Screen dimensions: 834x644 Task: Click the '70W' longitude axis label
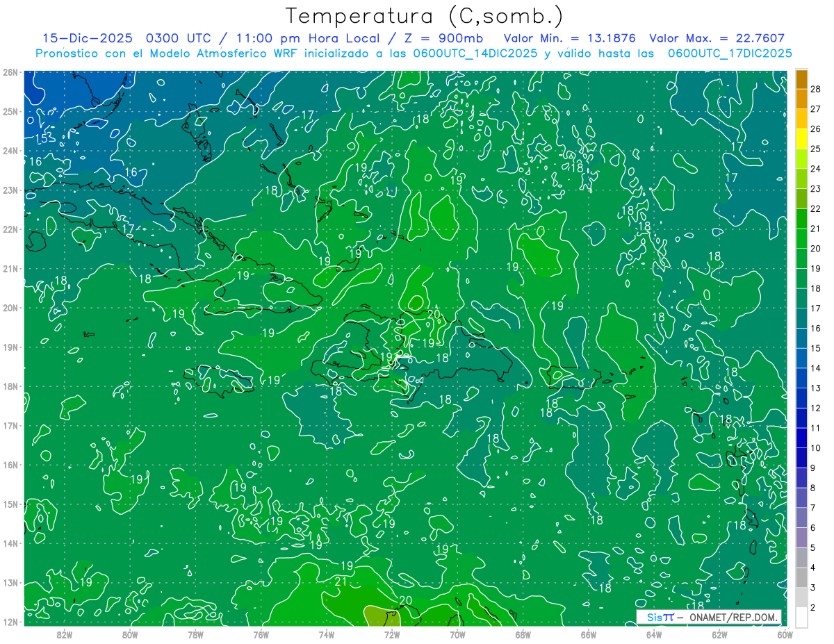point(457,634)
